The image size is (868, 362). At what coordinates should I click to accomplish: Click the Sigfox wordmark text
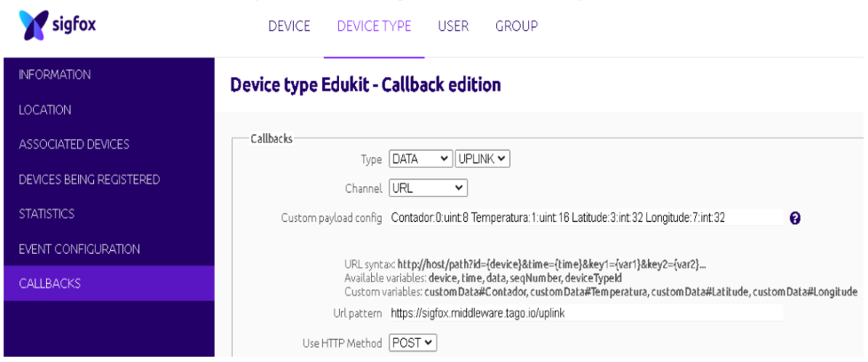[x=75, y=26]
